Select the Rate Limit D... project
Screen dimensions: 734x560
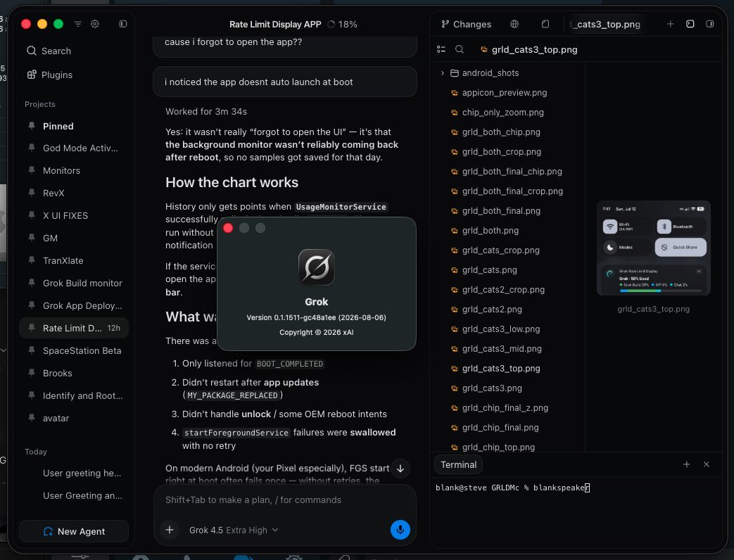pos(74,327)
